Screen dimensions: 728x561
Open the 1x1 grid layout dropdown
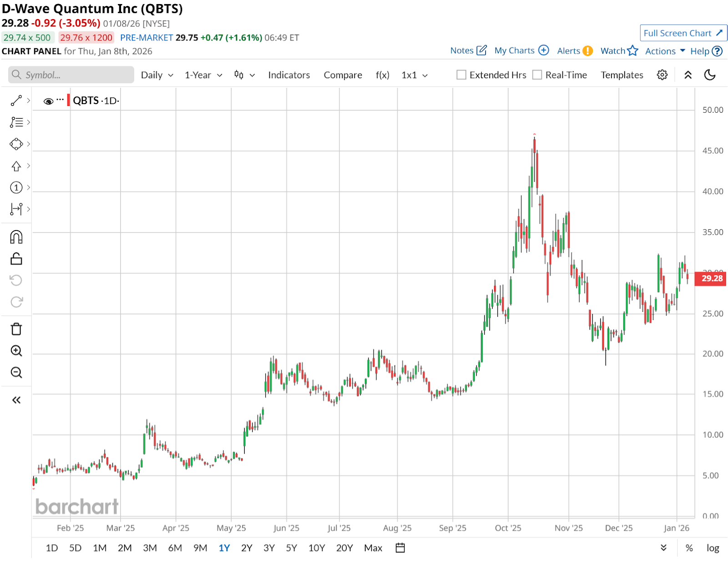click(415, 75)
